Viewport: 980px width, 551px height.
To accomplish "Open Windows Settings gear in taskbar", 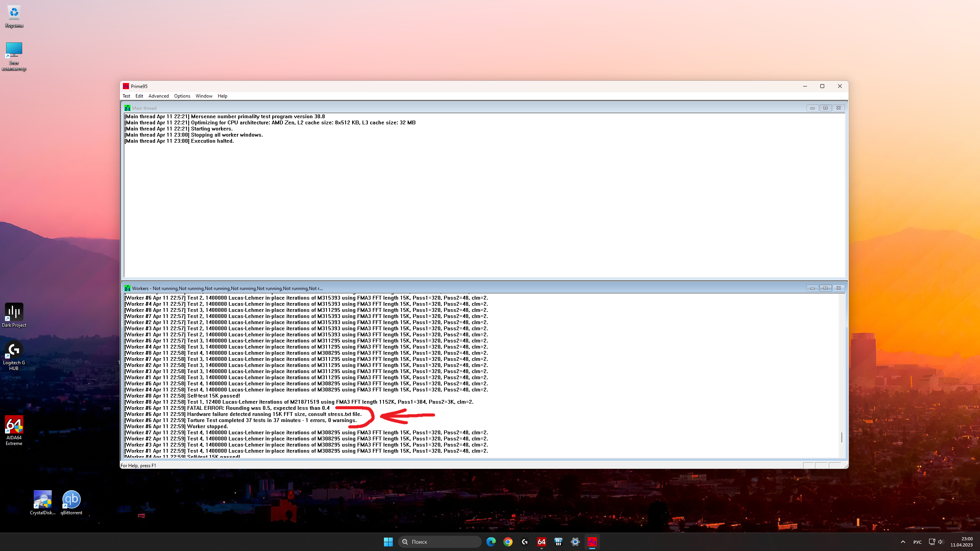I will tap(575, 542).
